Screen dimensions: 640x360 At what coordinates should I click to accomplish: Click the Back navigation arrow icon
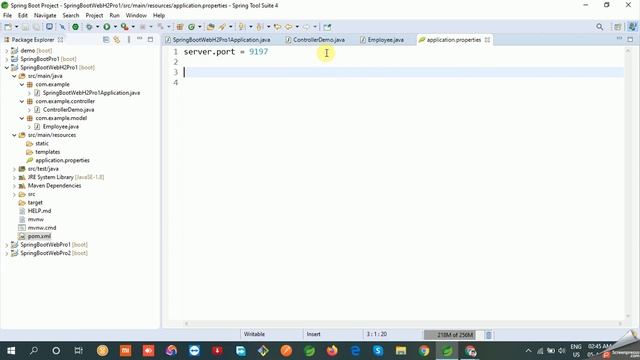click(289, 27)
